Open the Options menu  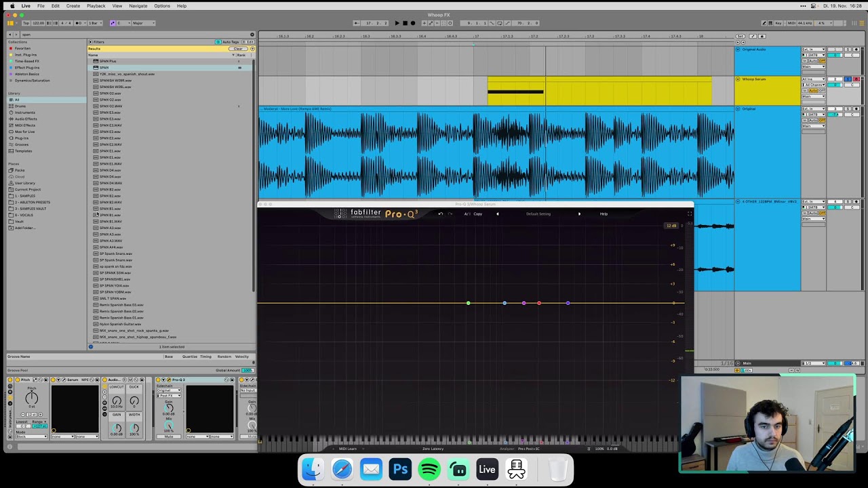(162, 6)
